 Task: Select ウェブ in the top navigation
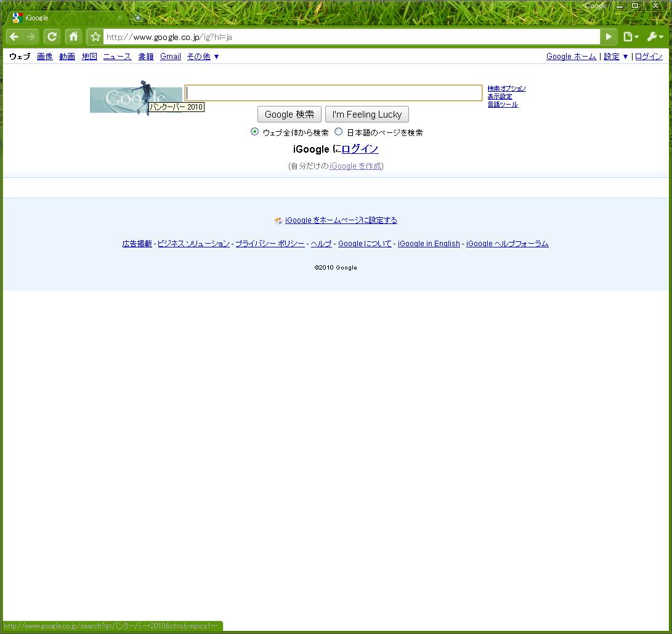(x=20, y=57)
